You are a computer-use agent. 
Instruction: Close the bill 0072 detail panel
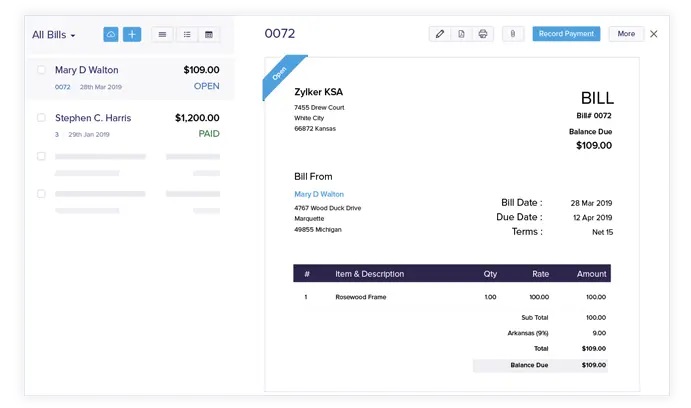[x=654, y=34]
